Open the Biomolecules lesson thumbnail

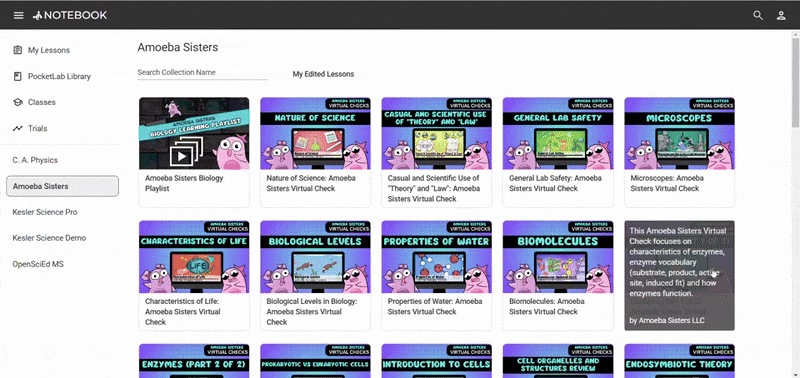558,257
